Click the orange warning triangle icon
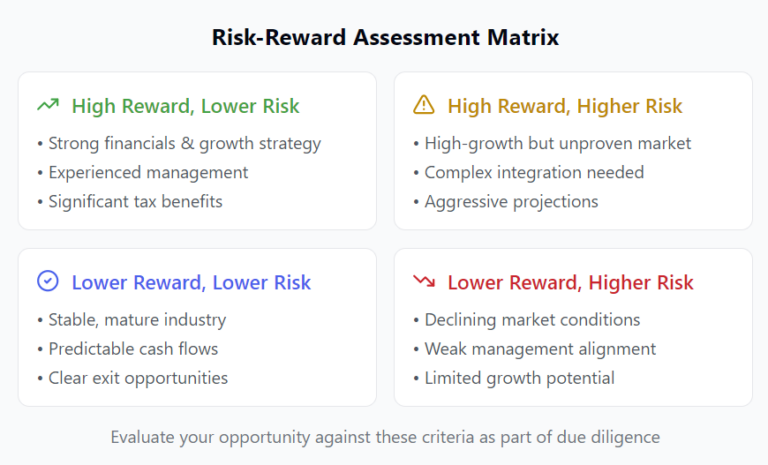Image resolution: width=768 pixels, height=465 pixels. (x=424, y=105)
